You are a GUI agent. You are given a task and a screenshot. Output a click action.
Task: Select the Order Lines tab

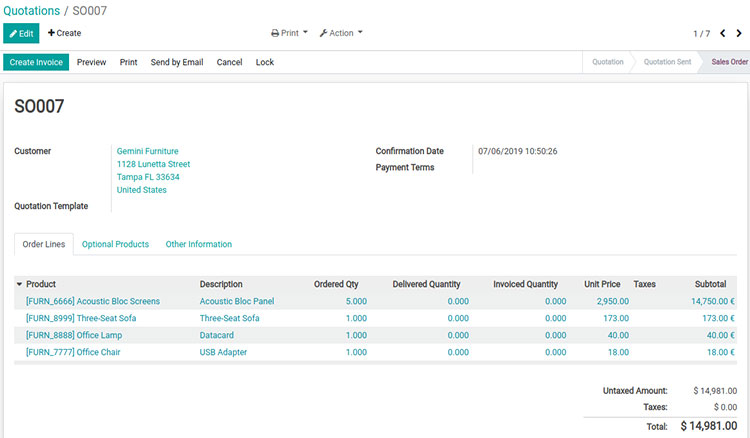(x=44, y=244)
